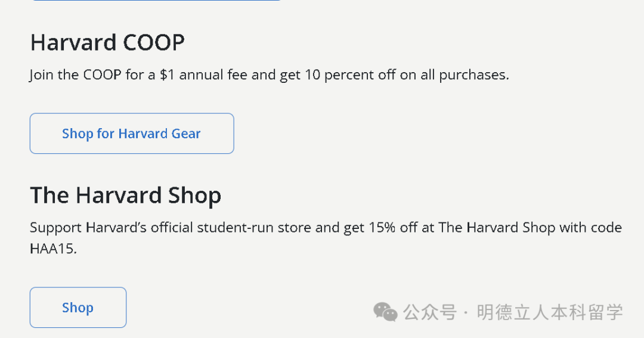This screenshot has height=338, width=644.
Task: Click the 明德立人本科留学 account name
Action: pyautogui.click(x=550, y=312)
